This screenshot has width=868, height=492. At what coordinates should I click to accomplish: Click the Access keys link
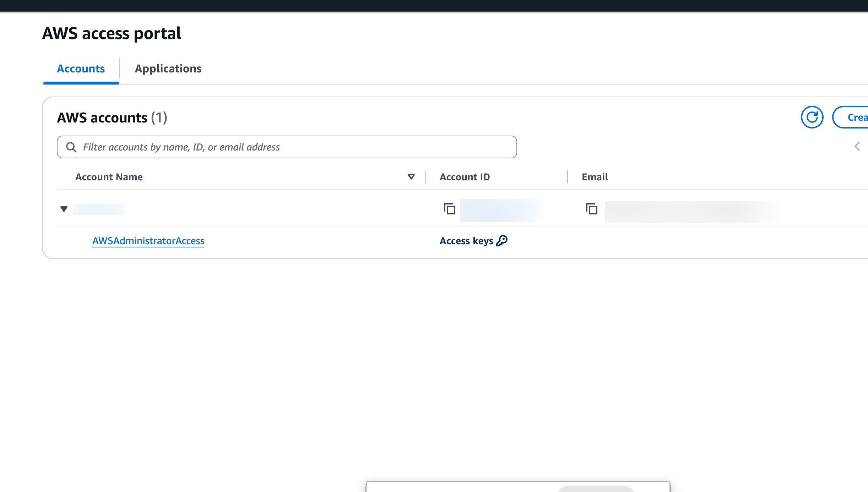473,241
